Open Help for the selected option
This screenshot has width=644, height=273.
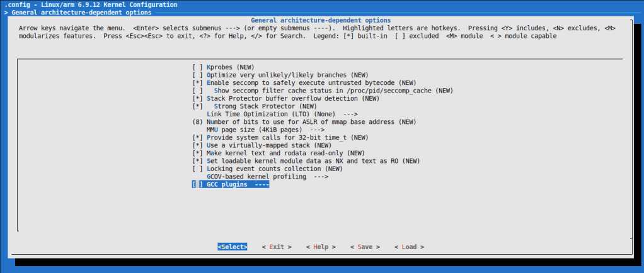tap(321, 247)
